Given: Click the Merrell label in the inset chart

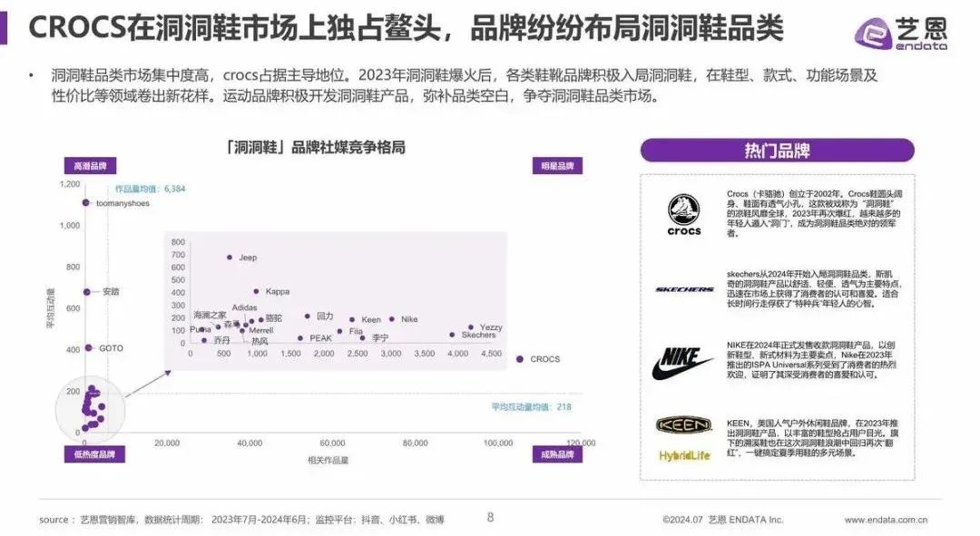Looking at the screenshot, I should click(261, 330).
